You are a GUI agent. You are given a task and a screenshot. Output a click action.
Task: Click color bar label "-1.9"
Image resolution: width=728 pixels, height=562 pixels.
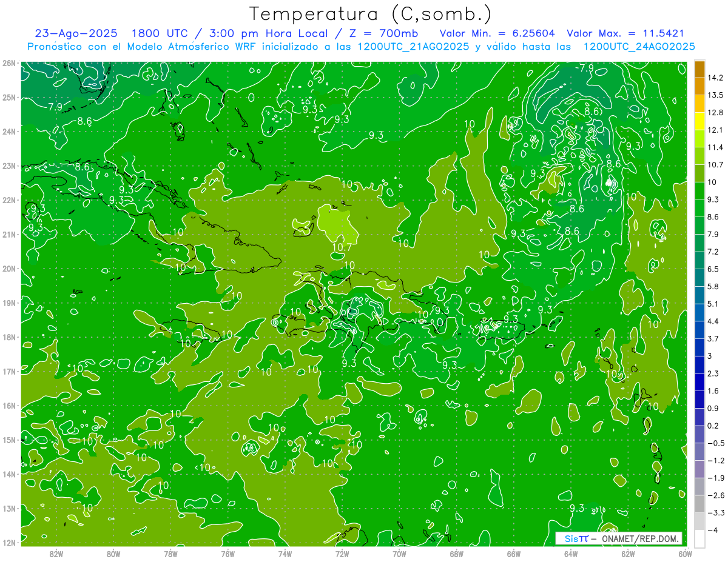point(716,478)
